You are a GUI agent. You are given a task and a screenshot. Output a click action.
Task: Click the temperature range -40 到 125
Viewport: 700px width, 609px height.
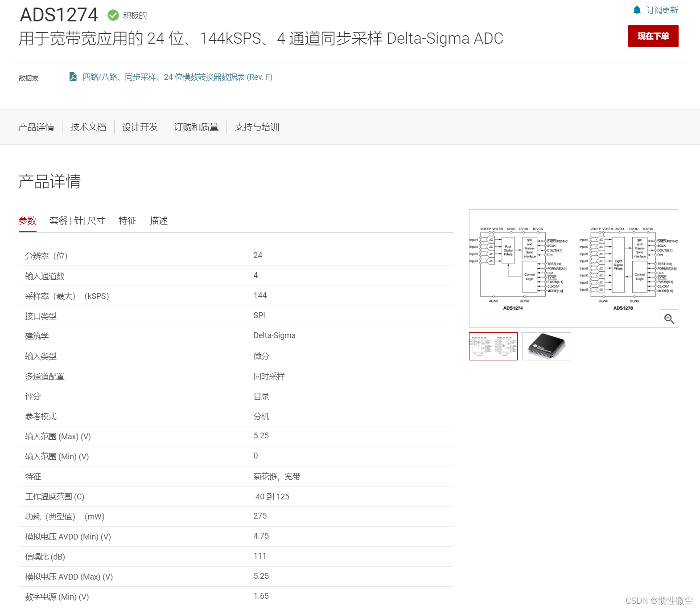click(x=271, y=496)
